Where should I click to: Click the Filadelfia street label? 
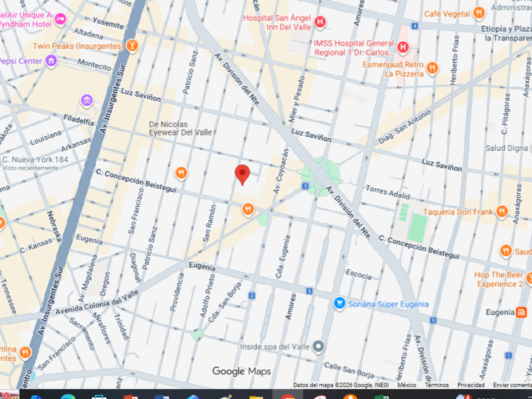[79, 120]
